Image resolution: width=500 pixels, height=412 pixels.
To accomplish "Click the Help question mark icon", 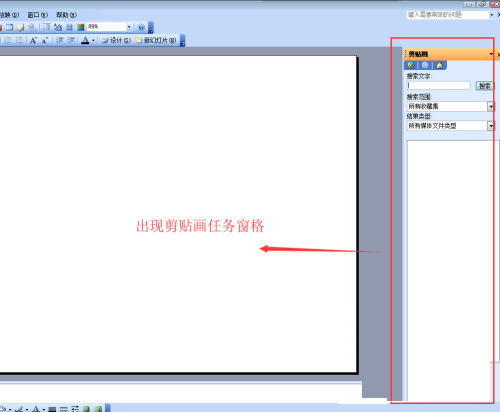I will coord(141,27).
